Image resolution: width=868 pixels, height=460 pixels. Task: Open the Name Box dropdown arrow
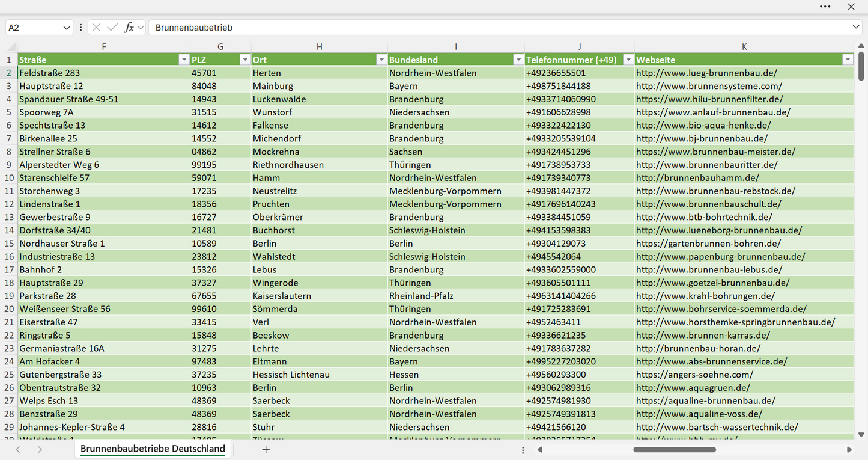(x=66, y=28)
